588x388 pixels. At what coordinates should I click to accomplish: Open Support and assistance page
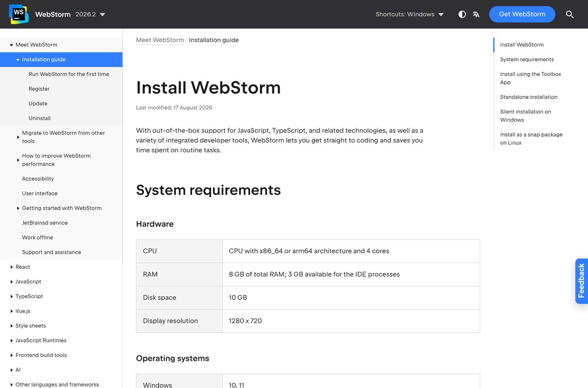(51, 252)
